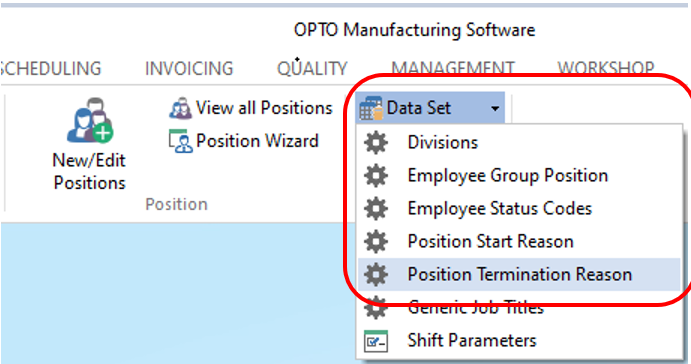Click the Data Set table icon
This screenshot has width=691, height=364.
[371, 108]
